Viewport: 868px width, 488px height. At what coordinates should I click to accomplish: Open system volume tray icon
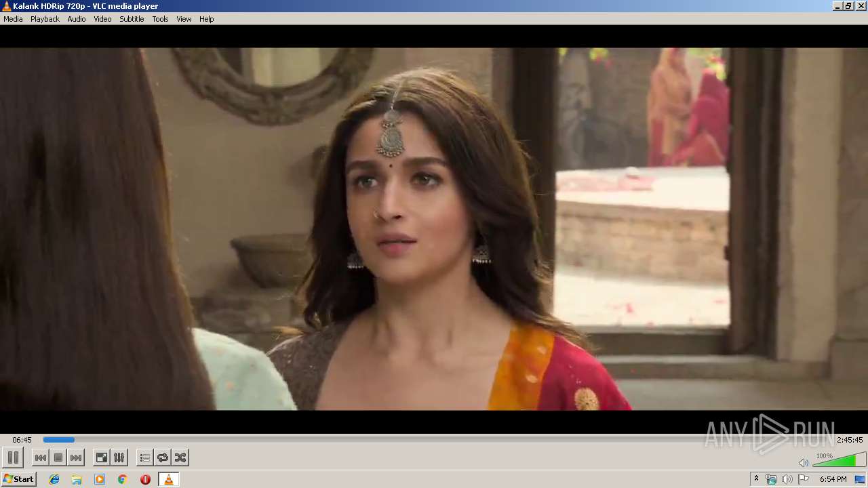pos(787,479)
